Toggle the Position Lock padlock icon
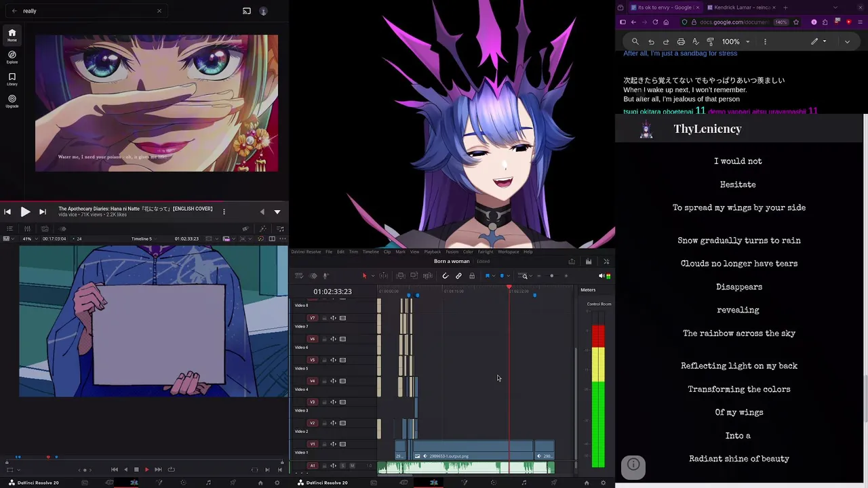Viewport: 868px width, 488px height. click(472, 276)
